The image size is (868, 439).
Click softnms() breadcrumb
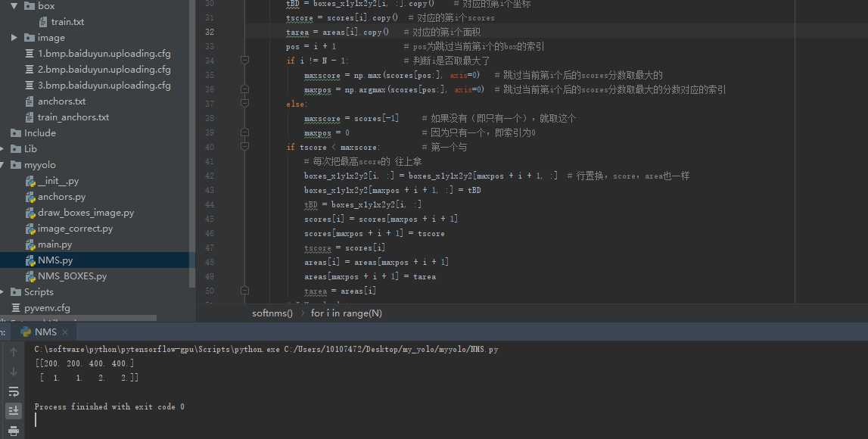coord(272,313)
